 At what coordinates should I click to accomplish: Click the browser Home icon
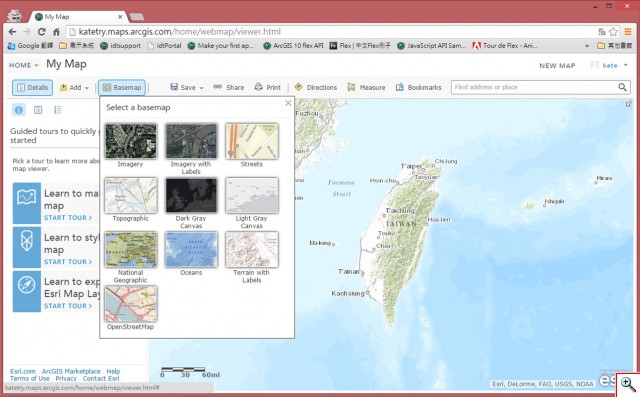56,32
